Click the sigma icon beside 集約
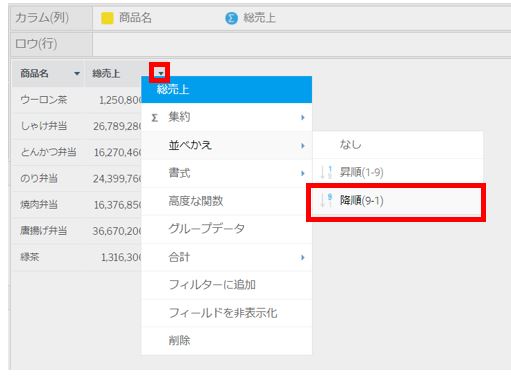511x381 pixels. point(154,118)
